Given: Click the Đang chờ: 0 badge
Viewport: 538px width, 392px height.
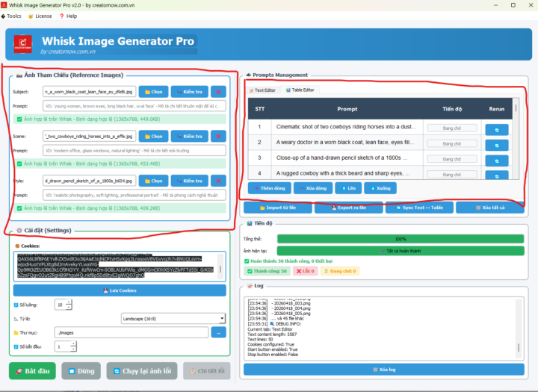Looking at the screenshot, I should (x=340, y=271).
